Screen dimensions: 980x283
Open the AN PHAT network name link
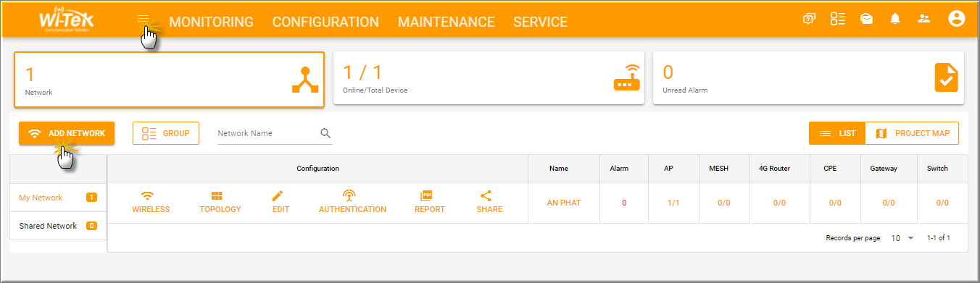point(564,203)
